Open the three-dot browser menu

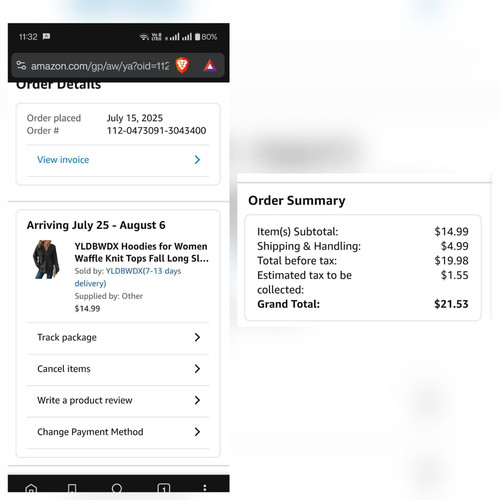205,488
